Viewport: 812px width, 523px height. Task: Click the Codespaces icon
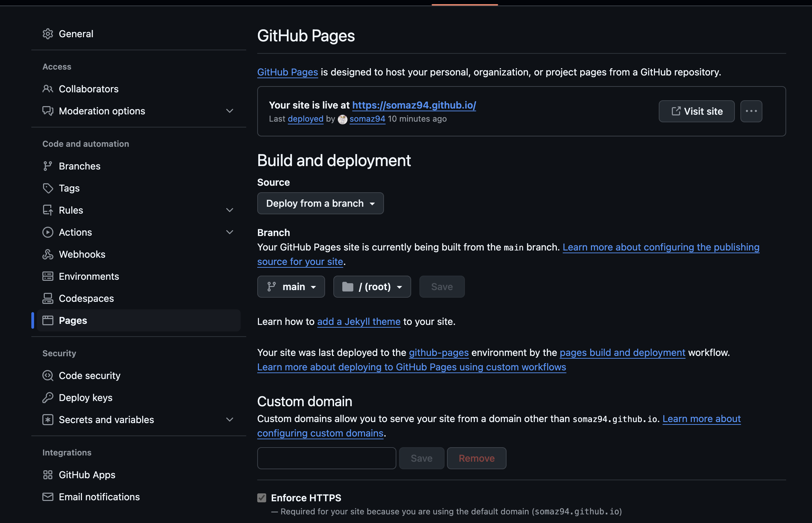coord(48,298)
